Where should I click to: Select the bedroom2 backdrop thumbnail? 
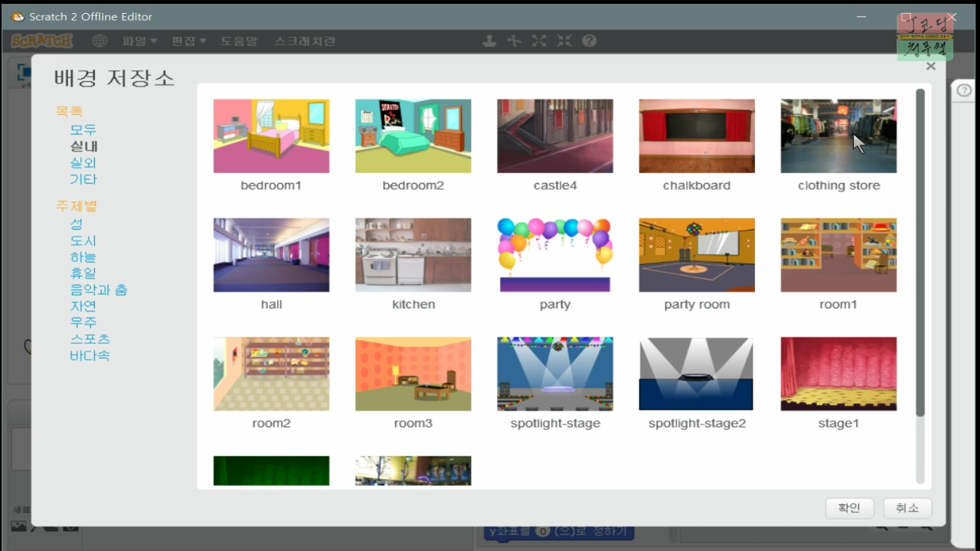(x=413, y=136)
